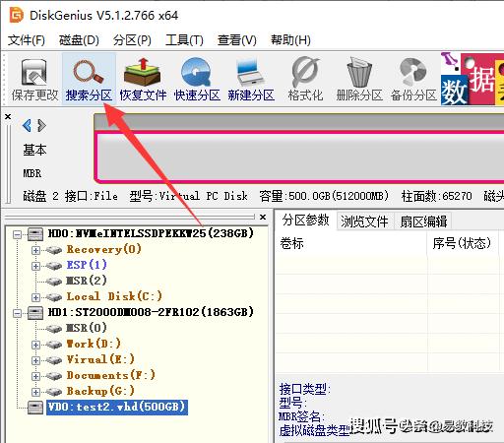This screenshot has width=504, height=443.
Task: Click the Recovery(0) partition icon
Action: [x=54, y=250]
